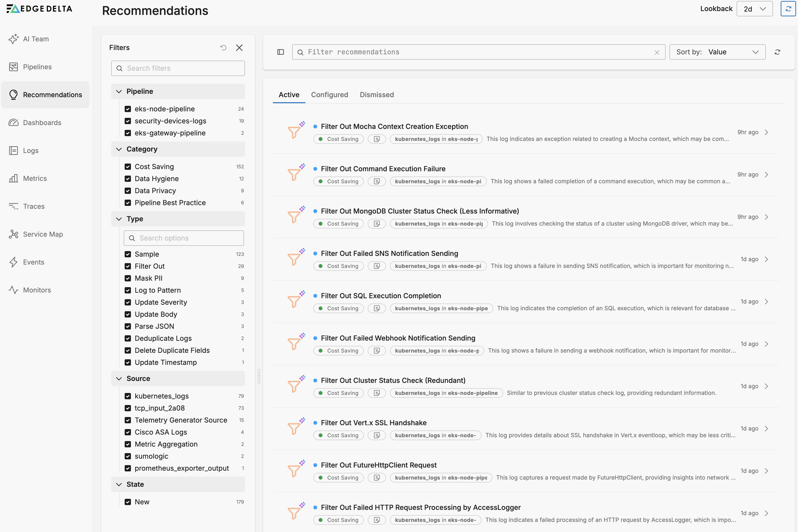Viewport: 798px width, 532px height.
Task: Toggle the sidebar panel icon
Action: pyautogui.click(x=280, y=52)
